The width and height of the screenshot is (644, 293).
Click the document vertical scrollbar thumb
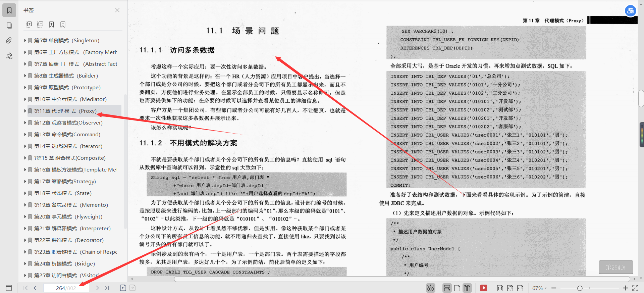(641, 98)
